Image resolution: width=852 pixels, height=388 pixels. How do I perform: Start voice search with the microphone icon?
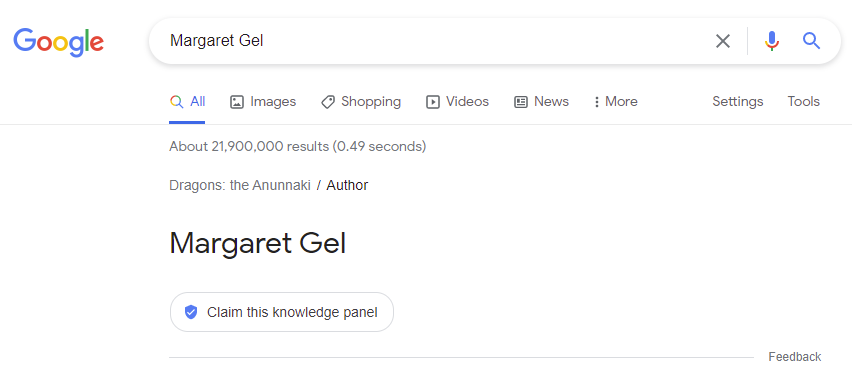click(x=772, y=41)
